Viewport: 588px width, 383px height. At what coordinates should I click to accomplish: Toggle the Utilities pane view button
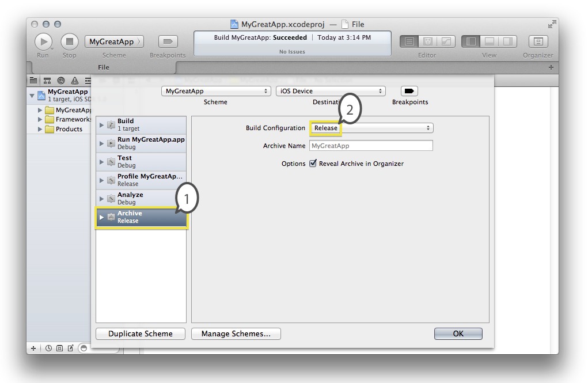508,41
